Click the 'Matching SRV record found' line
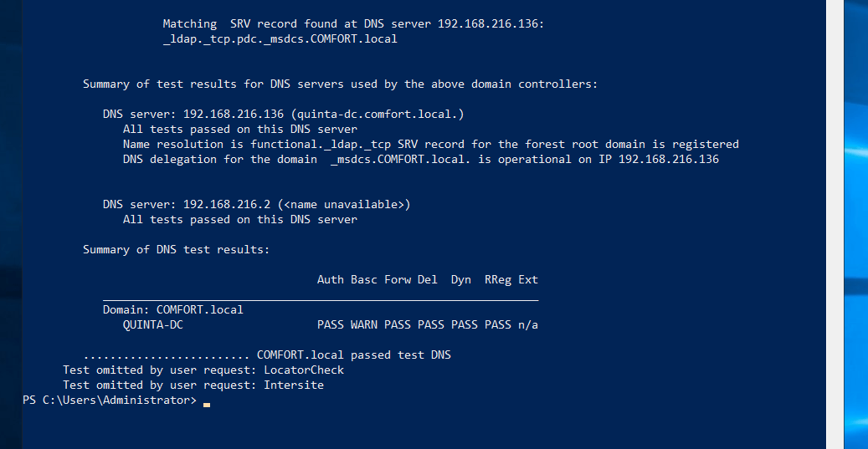The width and height of the screenshot is (868, 449). pyautogui.click(x=353, y=23)
